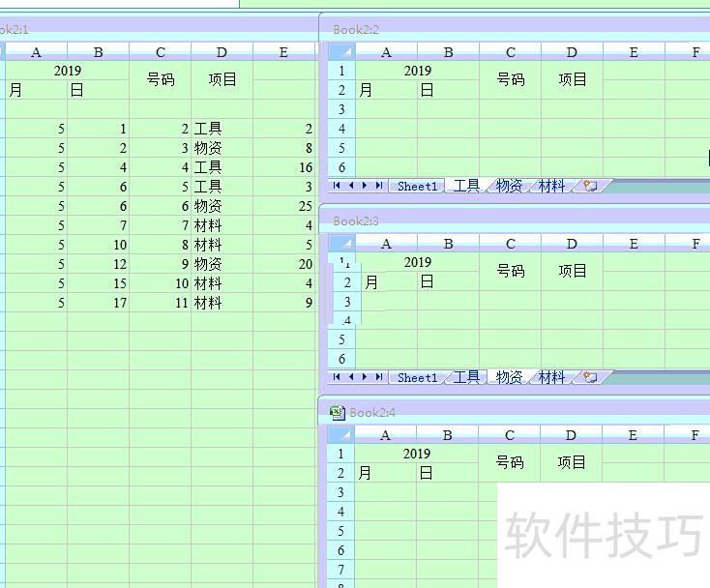Viewport: 710px width, 588px height.
Task: Click the Book2:3 window title bar
Action: tap(515, 221)
